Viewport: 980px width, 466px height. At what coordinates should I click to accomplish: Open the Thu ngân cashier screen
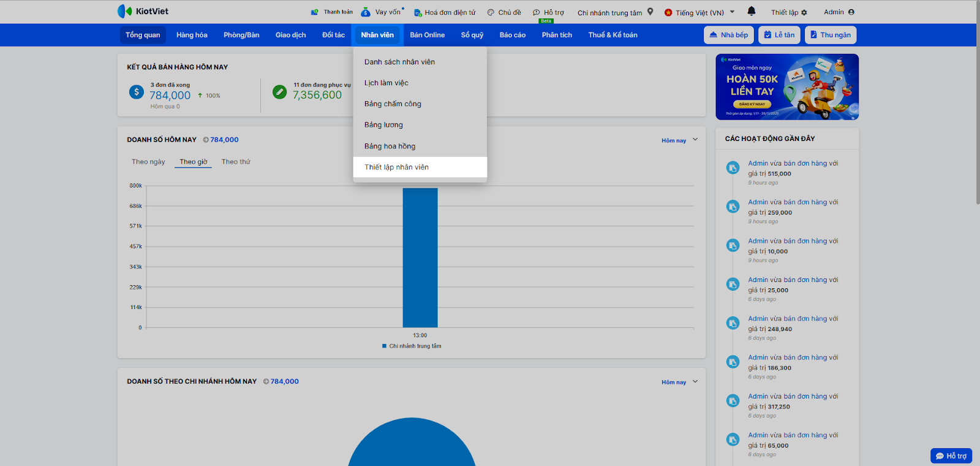(831, 35)
